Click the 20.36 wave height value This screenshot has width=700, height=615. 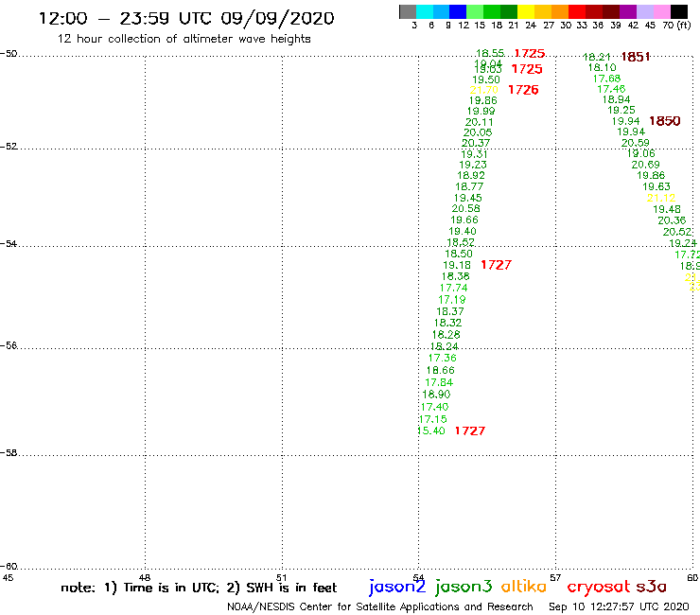pyautogui.click(x=672, y=220)
